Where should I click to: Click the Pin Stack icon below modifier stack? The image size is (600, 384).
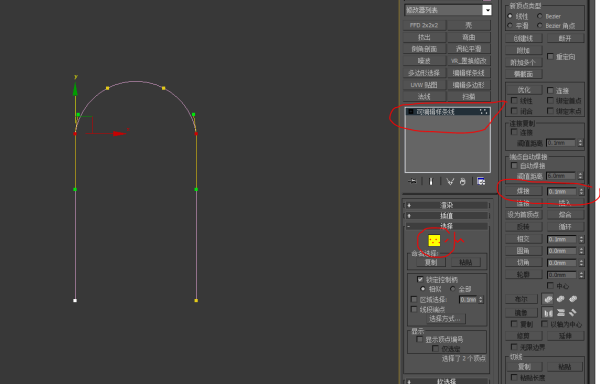pos(412,181)
